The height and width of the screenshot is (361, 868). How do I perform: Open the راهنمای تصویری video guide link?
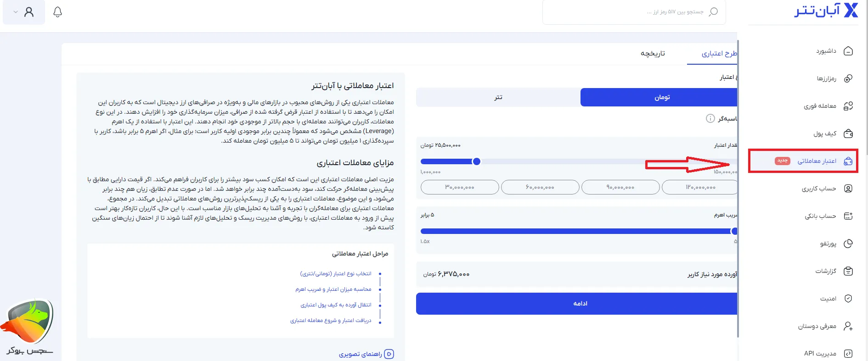366,354
